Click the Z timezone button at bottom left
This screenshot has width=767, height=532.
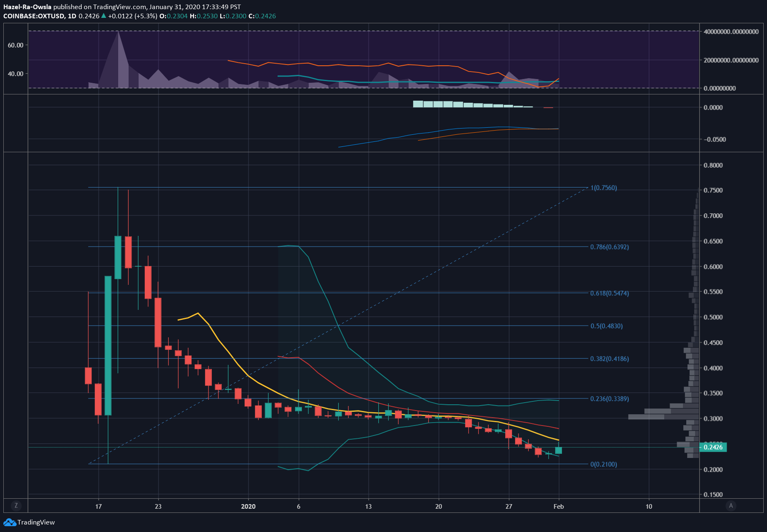16,506
